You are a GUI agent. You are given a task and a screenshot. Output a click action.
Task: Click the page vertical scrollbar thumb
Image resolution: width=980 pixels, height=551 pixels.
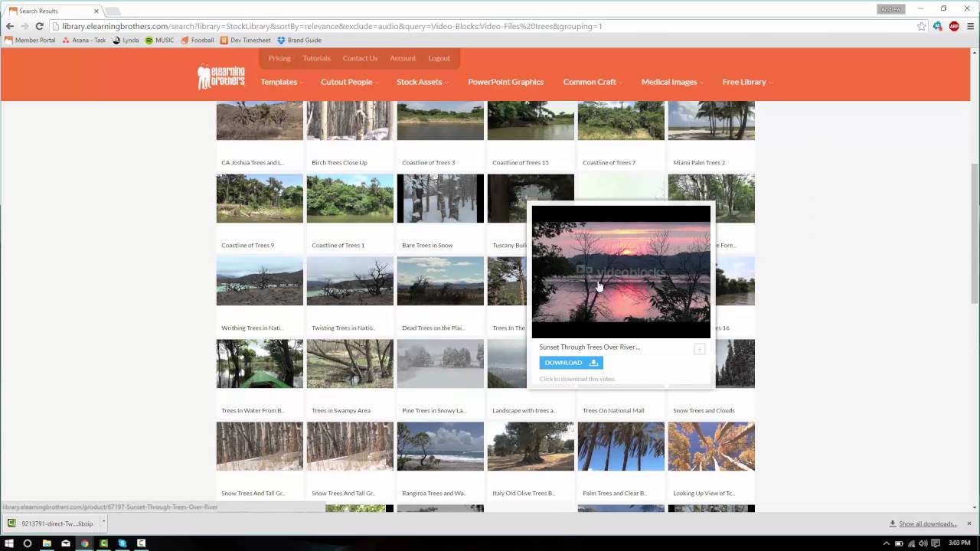coord(975,233)
